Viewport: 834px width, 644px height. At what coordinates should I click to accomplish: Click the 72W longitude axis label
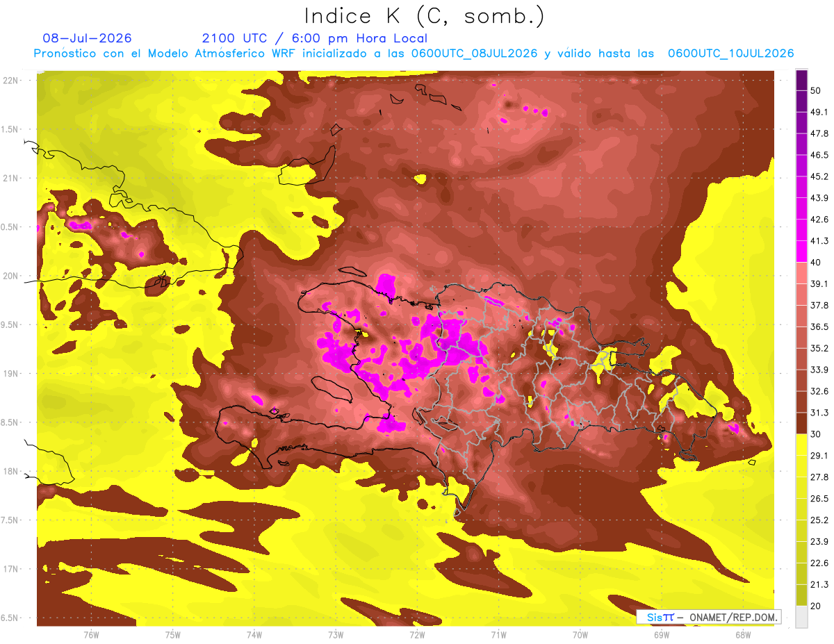point(417,635)
